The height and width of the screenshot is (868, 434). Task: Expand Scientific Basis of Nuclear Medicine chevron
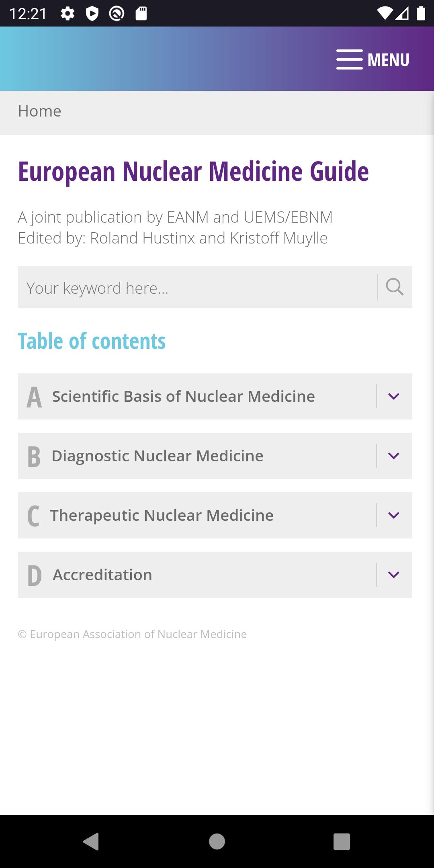click(394, 396)
